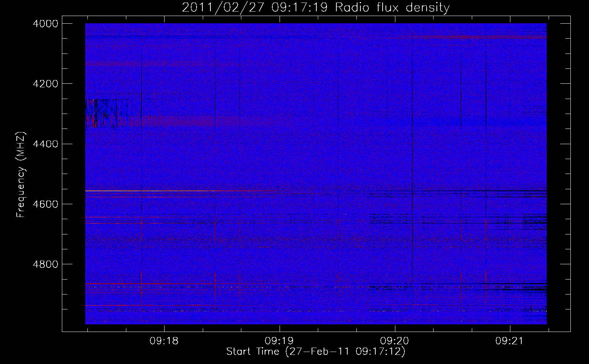Click the 09:19 time axis label

click(x=279, y=341)
